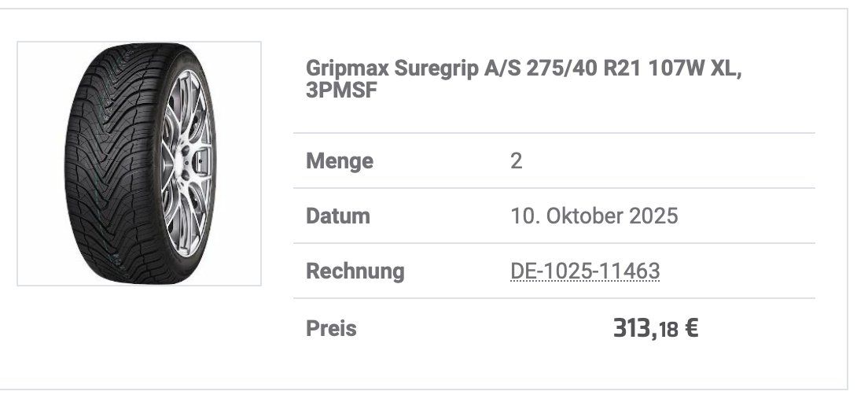
Task: Select the Rechnung label
Action: (x=355, y=271)
